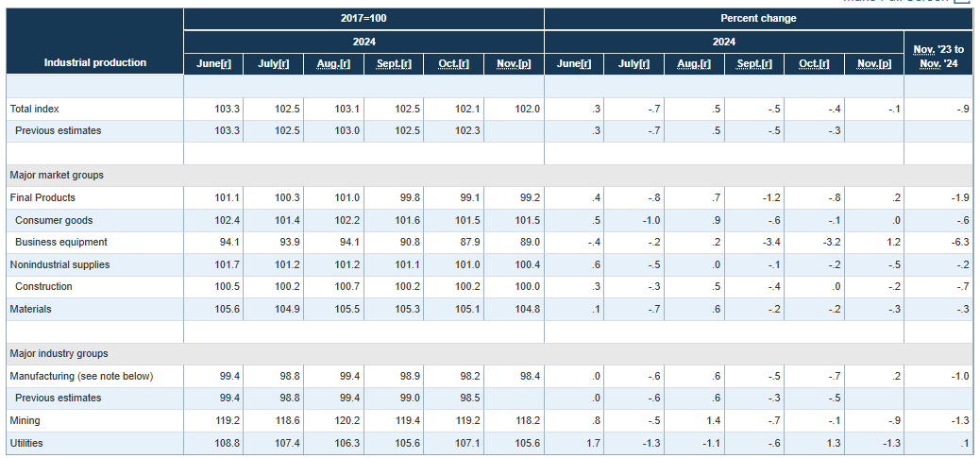
Task: Select the Nonindustrial supplies row label
Action: click(59, 264)
